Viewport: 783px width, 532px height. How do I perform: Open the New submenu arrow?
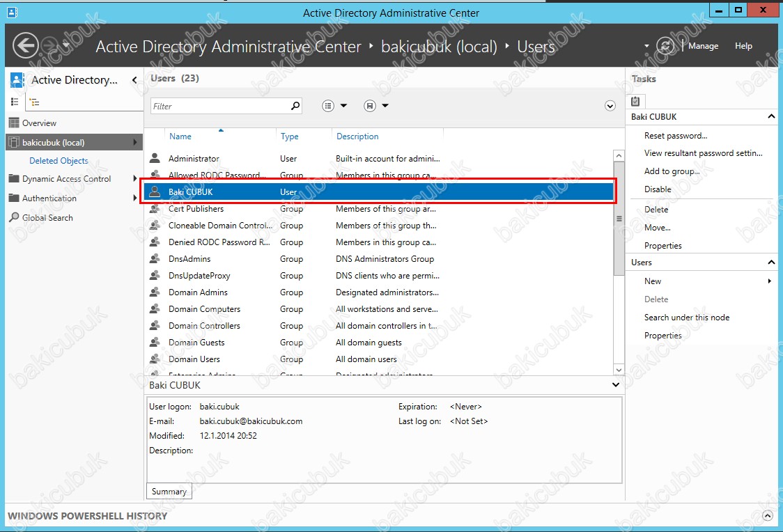(x=770, y=281)
